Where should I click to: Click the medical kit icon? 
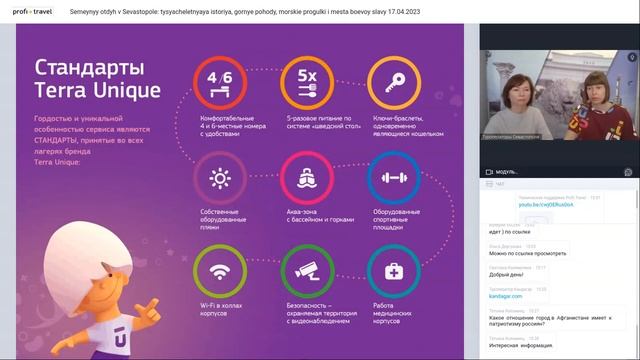(x=394, y=271)
